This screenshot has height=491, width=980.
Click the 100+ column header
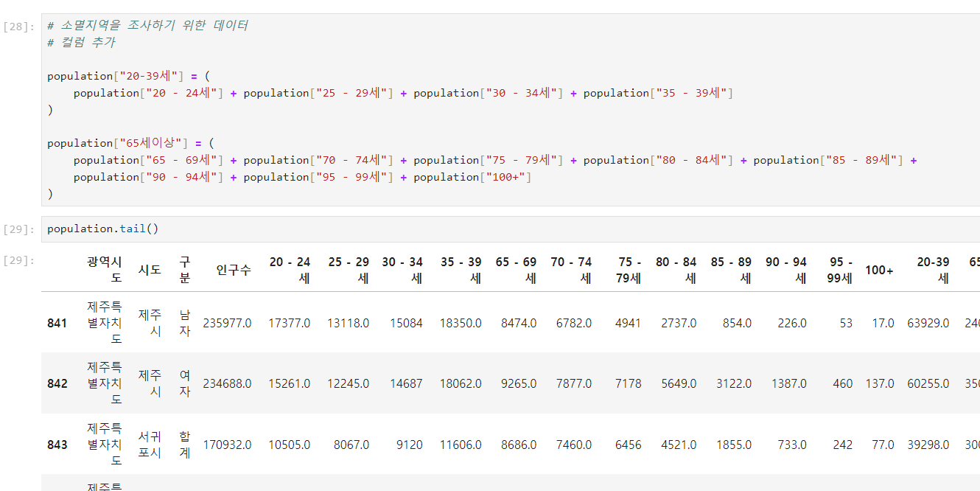coord(879,270)
